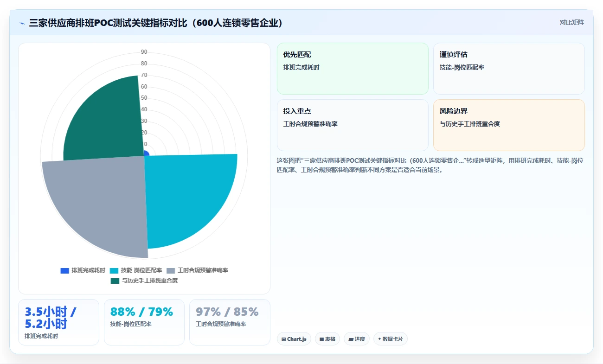Screen dimensions: 603x364
Task: Click the 进度 tag
Action: coord(357,339)
